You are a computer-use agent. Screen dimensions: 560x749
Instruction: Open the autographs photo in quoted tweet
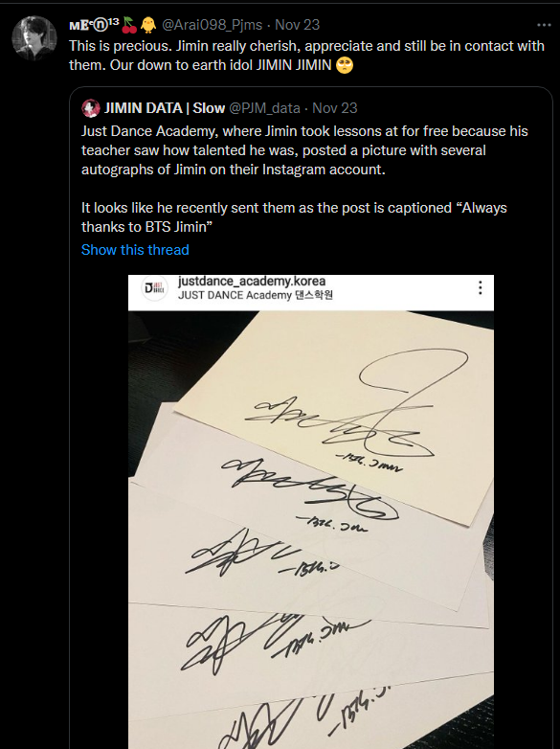click(311, 511)
